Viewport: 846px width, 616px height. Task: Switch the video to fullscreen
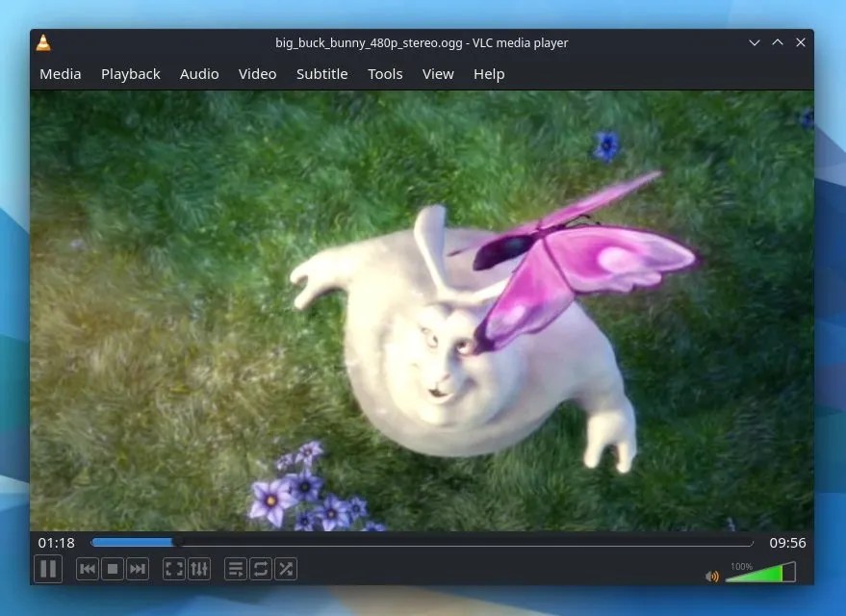click(174, 569)
